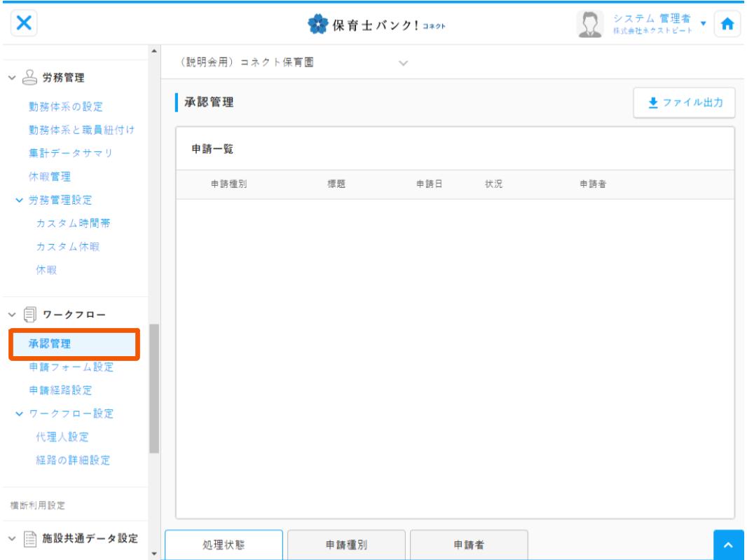Select the 申請者 filter tab

468,545
